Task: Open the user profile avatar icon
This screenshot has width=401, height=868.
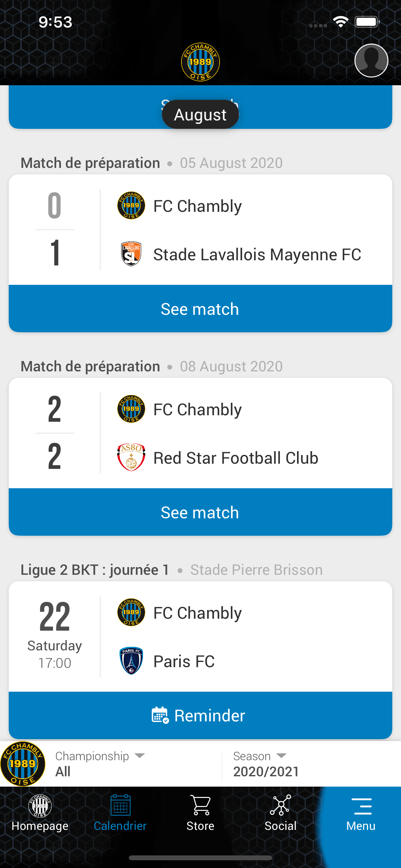Action: pos(371,61)
